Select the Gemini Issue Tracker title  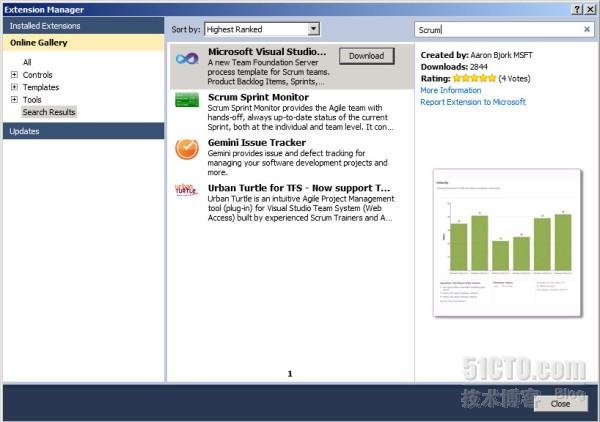[257, 143]
